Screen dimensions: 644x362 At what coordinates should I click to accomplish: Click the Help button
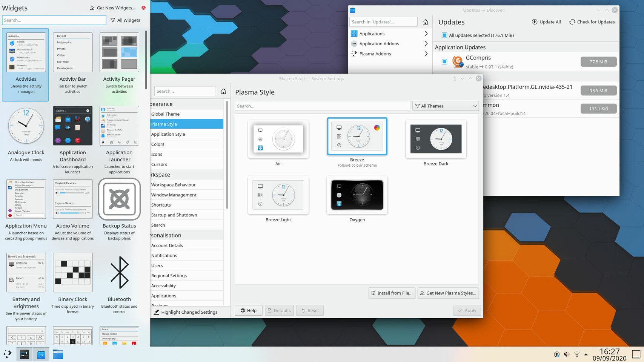click(x=249, y=310)
